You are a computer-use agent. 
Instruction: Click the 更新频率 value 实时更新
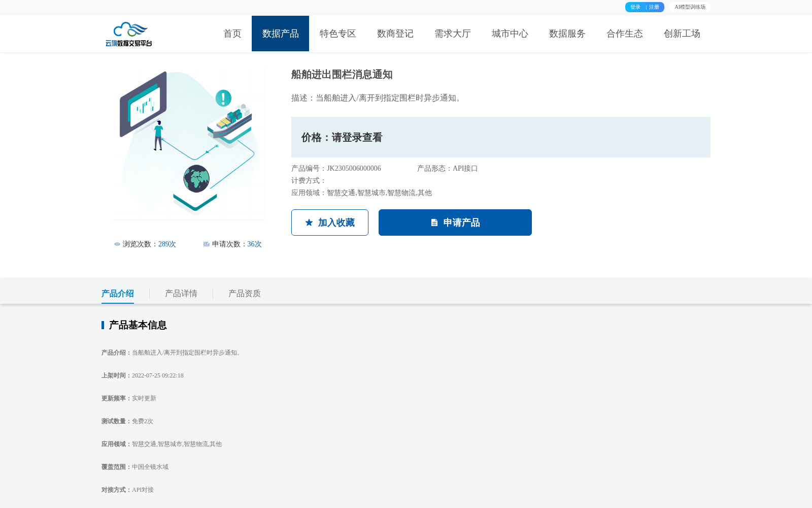pyautogui.click(x=144, y=398)
